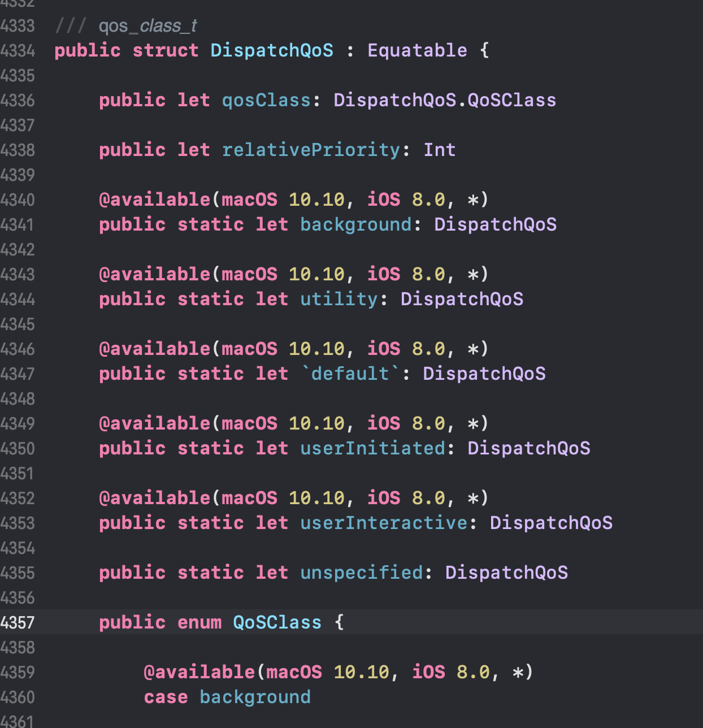Click the qos_class_t comment text
This screenshot has height=728, width=703.
(148, 25)
